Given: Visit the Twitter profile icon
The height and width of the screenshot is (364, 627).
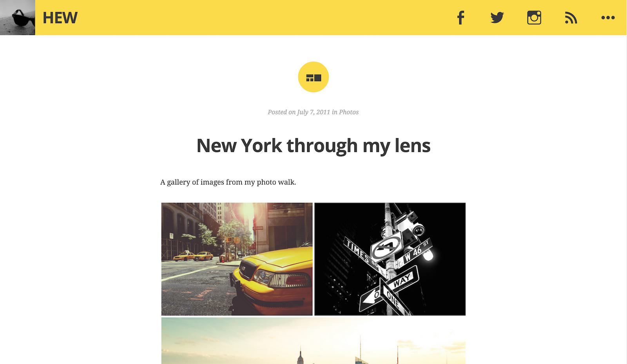Looking at the screenshot, I should [497, 18].
